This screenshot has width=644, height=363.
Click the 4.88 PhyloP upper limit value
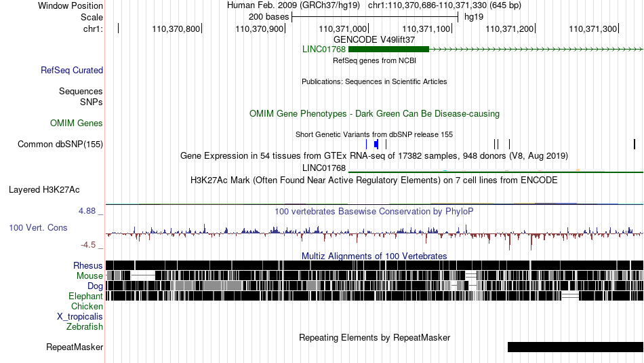[87, 211]
